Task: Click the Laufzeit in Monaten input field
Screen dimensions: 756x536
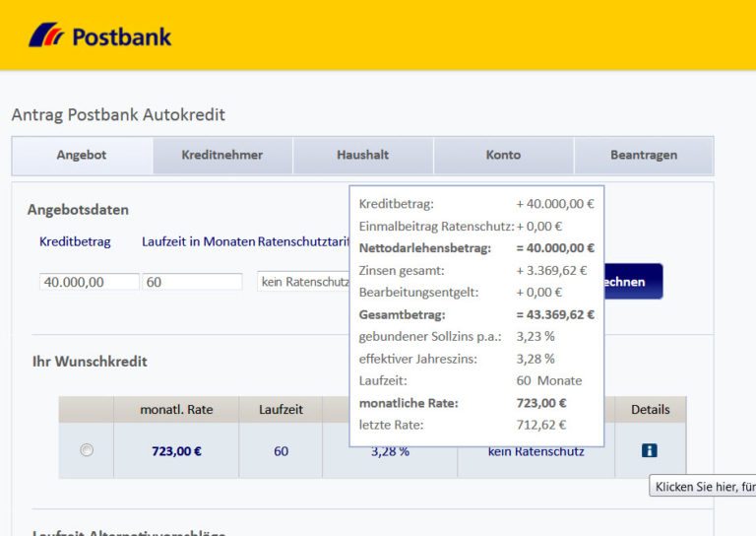Action: pyautogui.click(x=192, y=282)
